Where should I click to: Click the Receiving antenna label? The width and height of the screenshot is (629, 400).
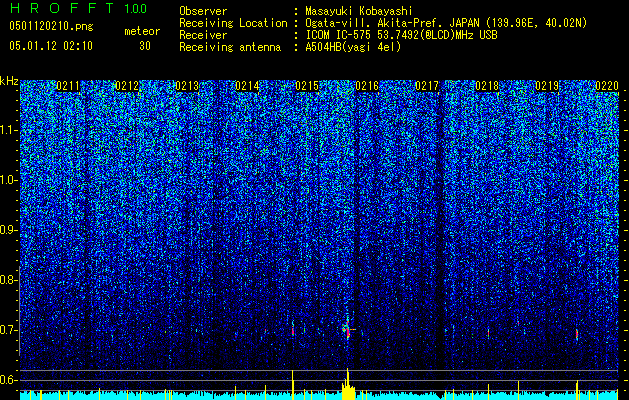coord(230,47)
